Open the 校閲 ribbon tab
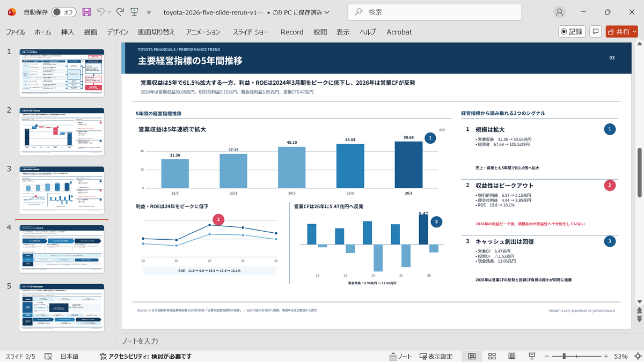 (x=320, y=32)
